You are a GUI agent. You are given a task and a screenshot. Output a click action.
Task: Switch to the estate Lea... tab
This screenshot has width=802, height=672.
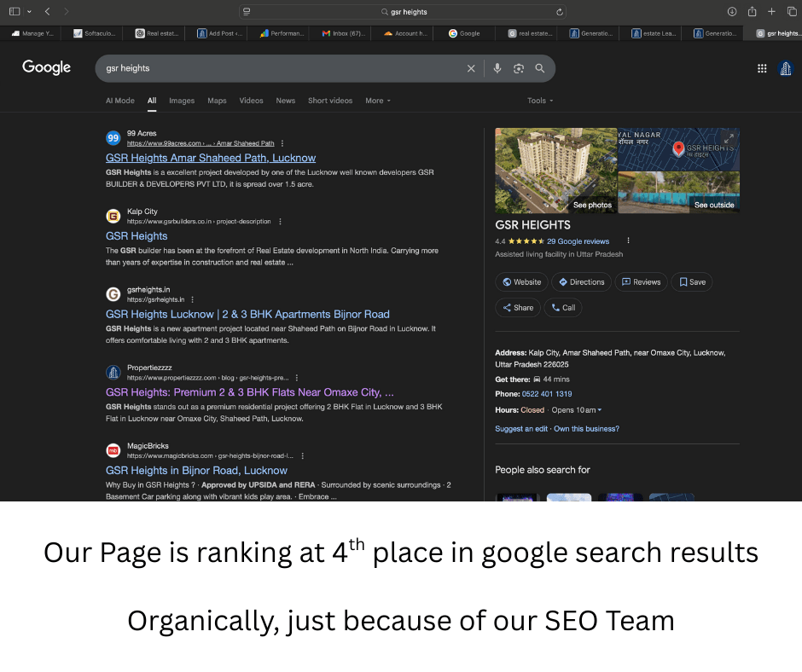click(654, 33)
